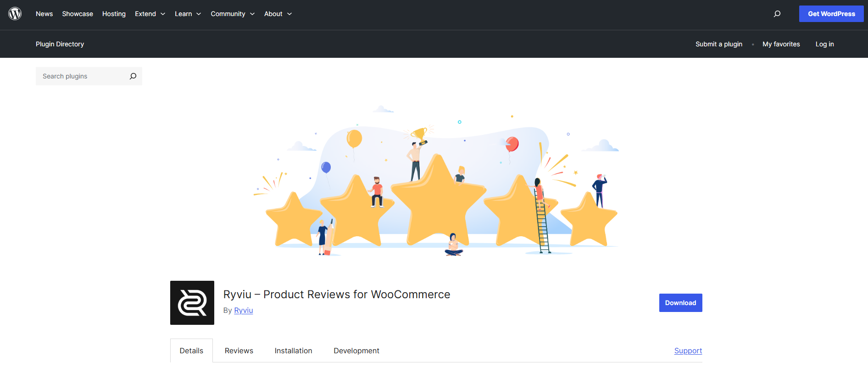Open the Community dropdown menu
868x384 pixels.
pyautogui.click(x=232, y=14)
